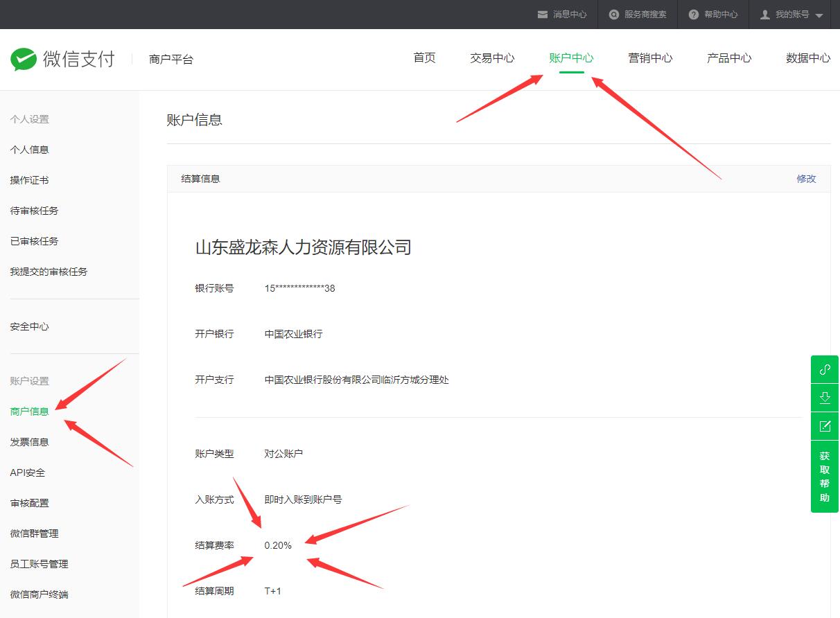Image resolution: width=840 pixels, height=618 pixels.
Task: Switch to the 交易中心 tab
Action: [492, 58]
